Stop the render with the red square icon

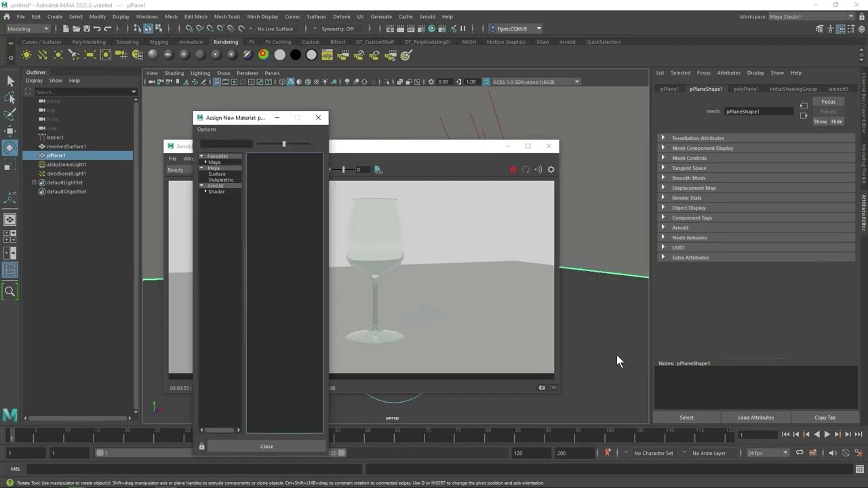tap(513, 169)
